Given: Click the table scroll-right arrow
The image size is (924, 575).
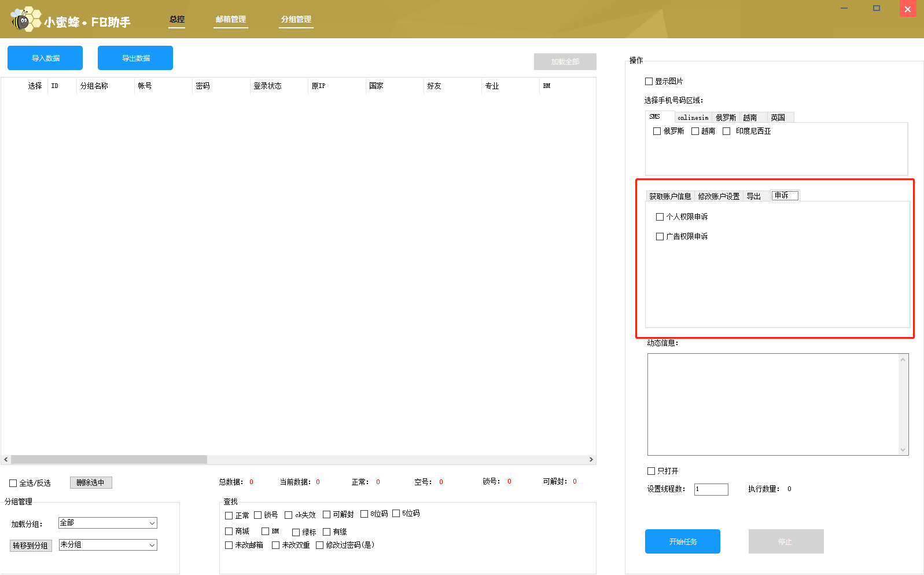Looking at the screenshot, I should (591, 460).
